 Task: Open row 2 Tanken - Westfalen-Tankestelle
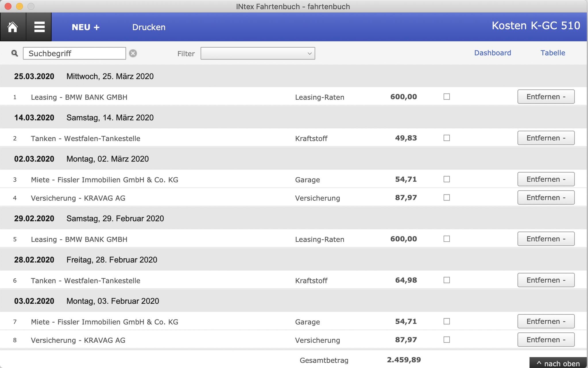pos(86,138)
